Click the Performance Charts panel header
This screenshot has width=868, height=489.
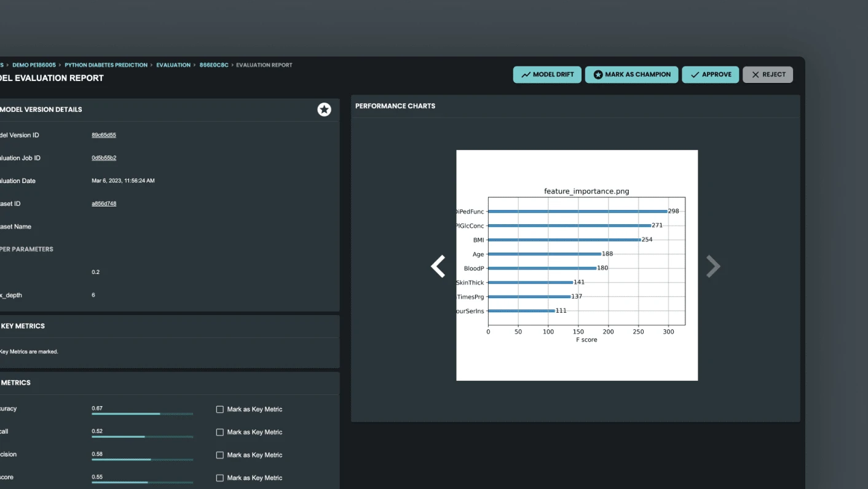(x=395, y=106)
